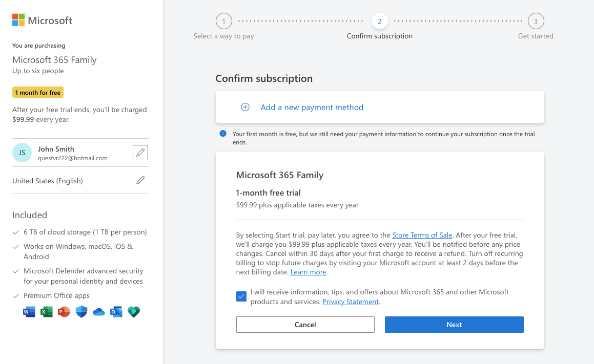Viewport: 594px width, 364px height.
Task: Click the 'Included' section heading
Action: coord(30,215)
